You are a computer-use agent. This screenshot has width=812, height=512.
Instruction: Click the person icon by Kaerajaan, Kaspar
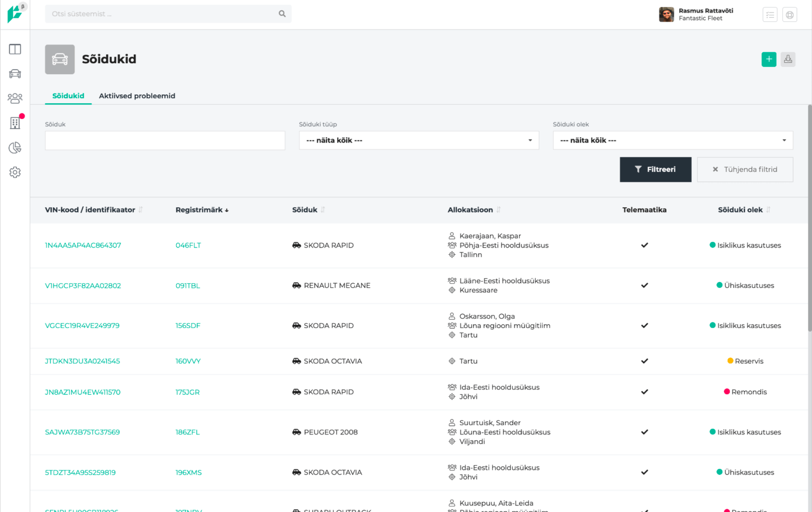click(x=452, y=236)
